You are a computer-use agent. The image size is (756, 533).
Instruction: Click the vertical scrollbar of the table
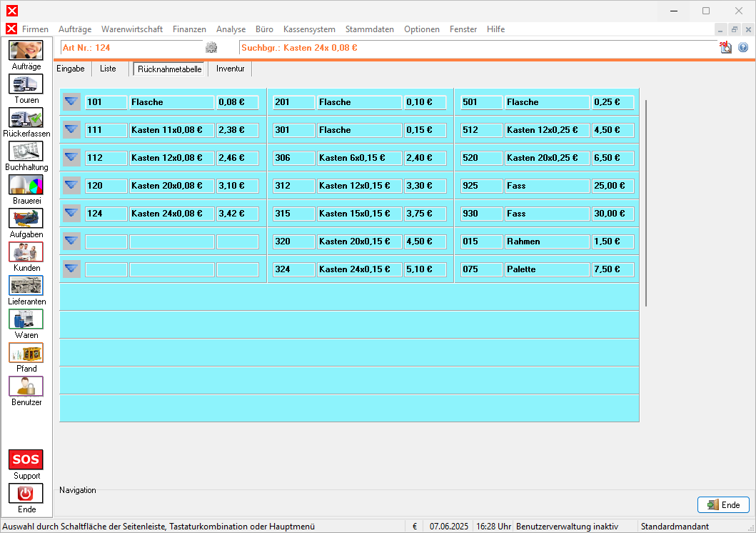point(646,204)
